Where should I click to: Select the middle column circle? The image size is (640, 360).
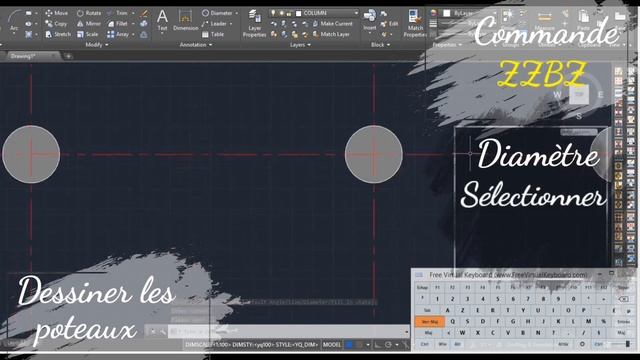click(x=373, y=154)
